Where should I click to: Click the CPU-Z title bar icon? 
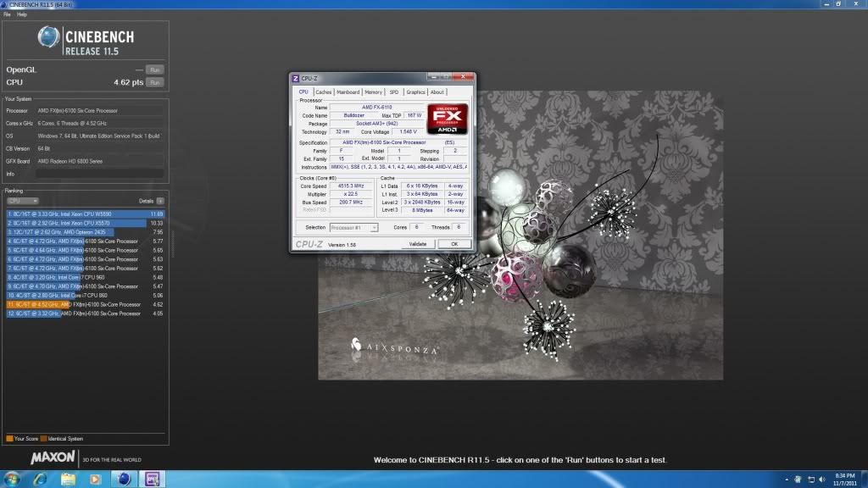point(296,79)
